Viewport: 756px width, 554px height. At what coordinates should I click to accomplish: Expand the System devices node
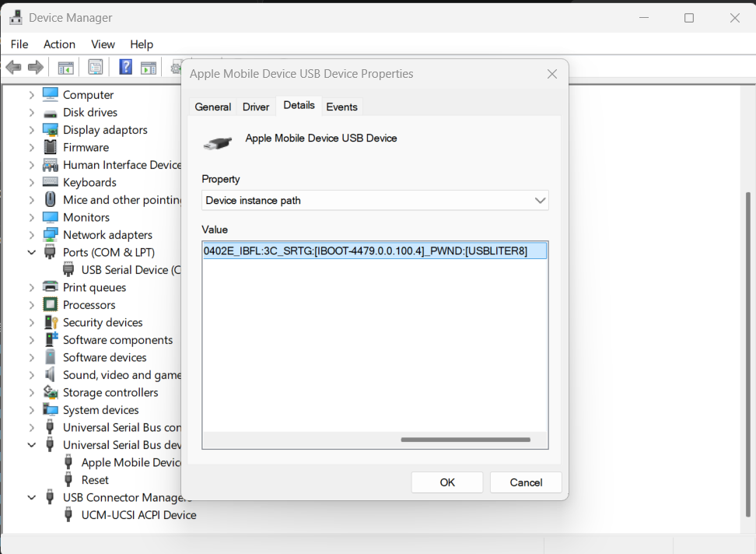pos(32,410)
